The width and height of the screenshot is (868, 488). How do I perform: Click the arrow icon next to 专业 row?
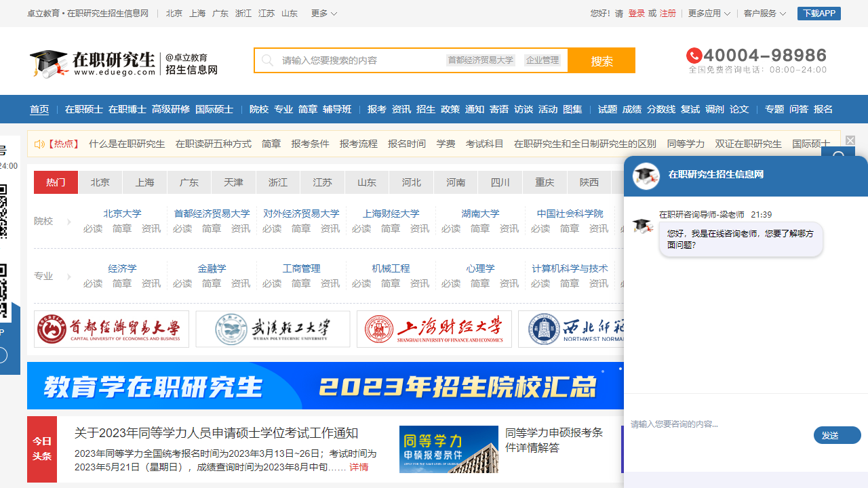[x=68, y=277]
